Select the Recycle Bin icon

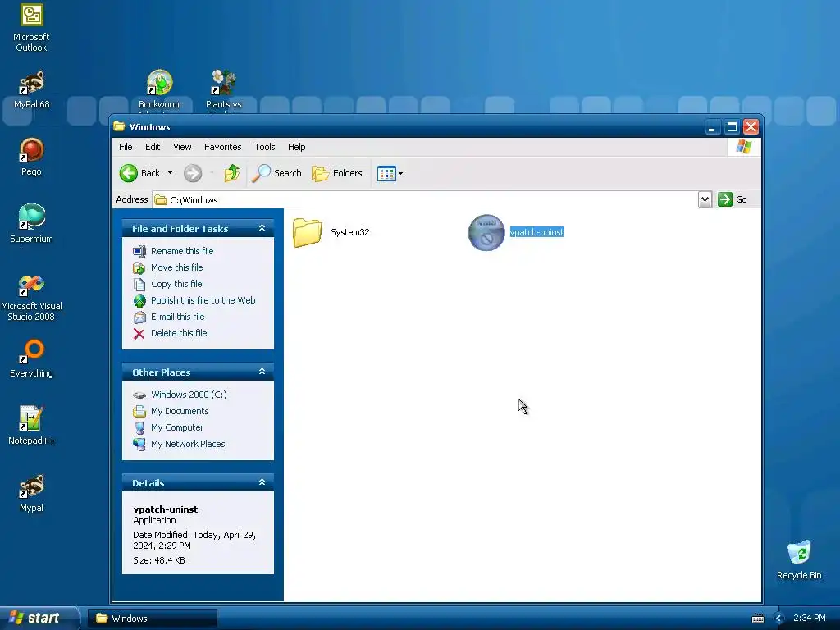point(799,560)
